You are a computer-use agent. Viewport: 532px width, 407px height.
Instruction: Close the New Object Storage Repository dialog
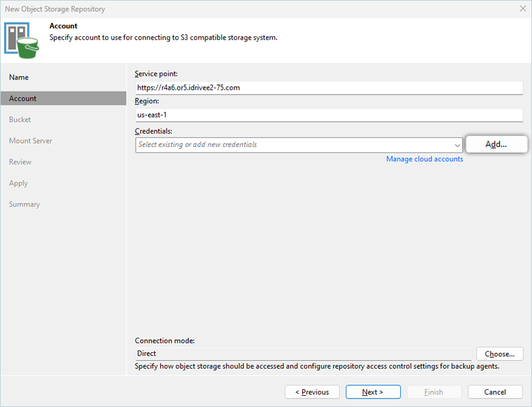[x=521, y=9]
